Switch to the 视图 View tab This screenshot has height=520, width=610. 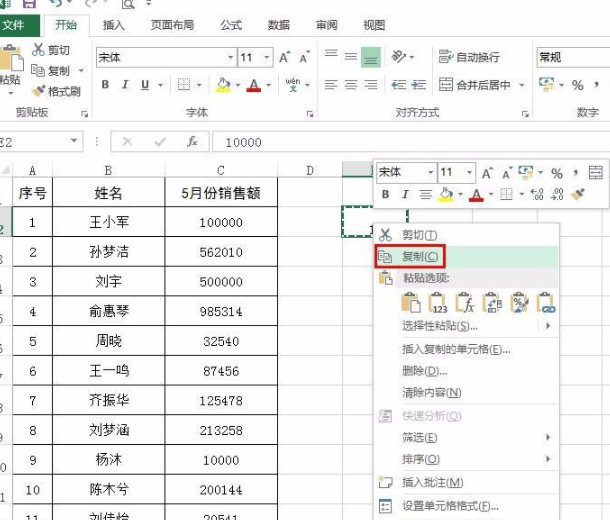(374, 25)
